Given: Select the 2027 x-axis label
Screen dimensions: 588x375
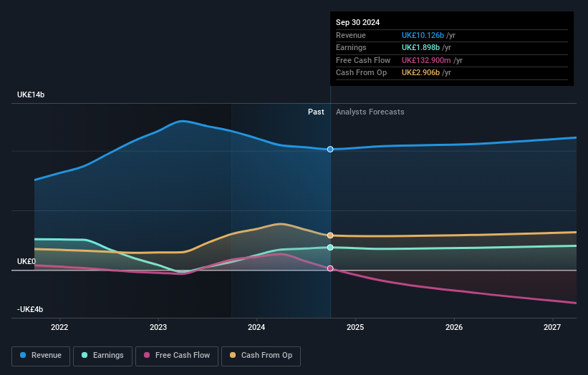Looking at the screenshot, I should click(552, 328).
